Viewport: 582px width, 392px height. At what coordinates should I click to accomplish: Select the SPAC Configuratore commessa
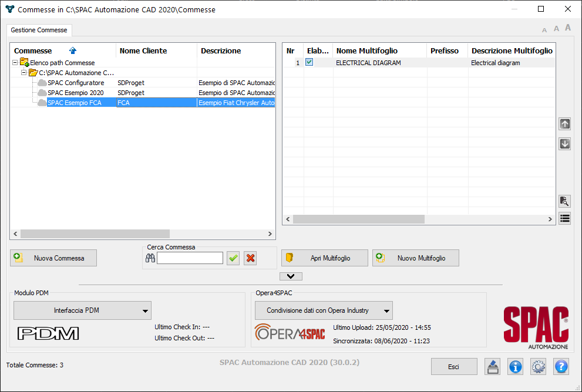pos(76,83)
